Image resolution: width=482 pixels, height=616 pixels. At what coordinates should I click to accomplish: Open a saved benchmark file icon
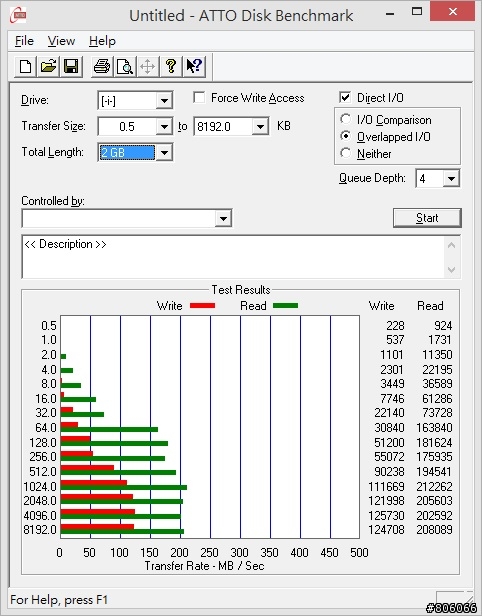click(48, 66)
